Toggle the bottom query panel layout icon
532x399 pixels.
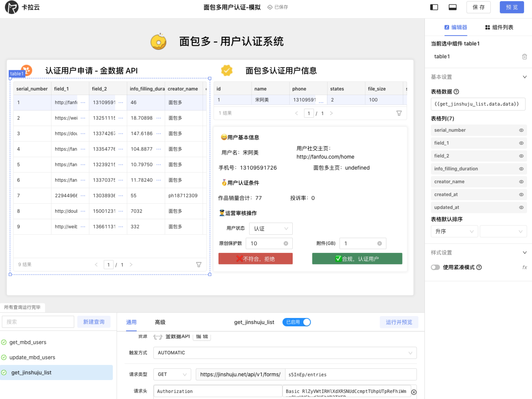[452, 7]
